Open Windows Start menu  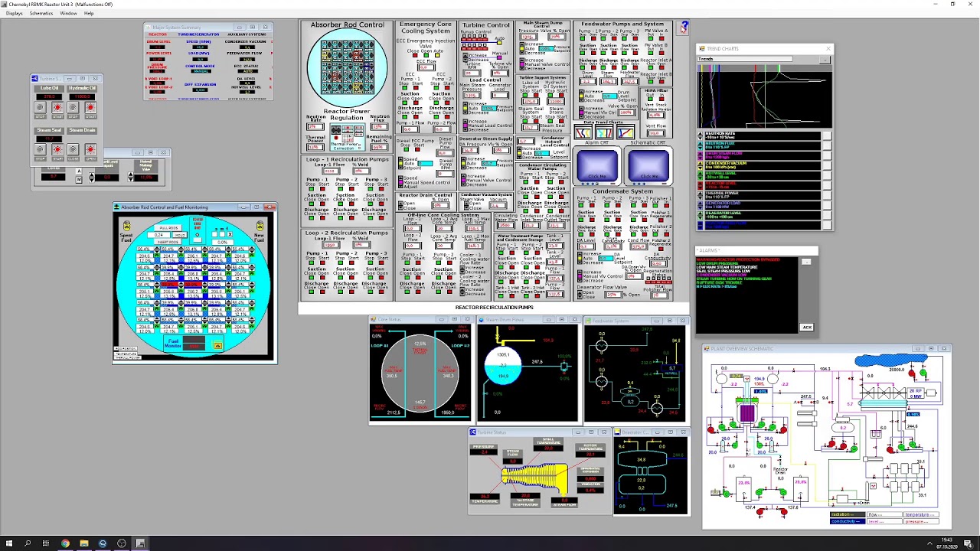coord(9,543)
